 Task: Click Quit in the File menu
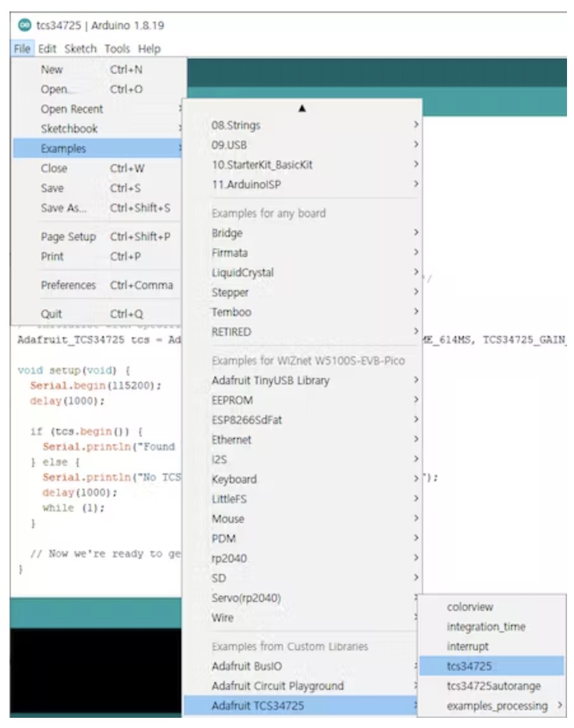(52, 314)
